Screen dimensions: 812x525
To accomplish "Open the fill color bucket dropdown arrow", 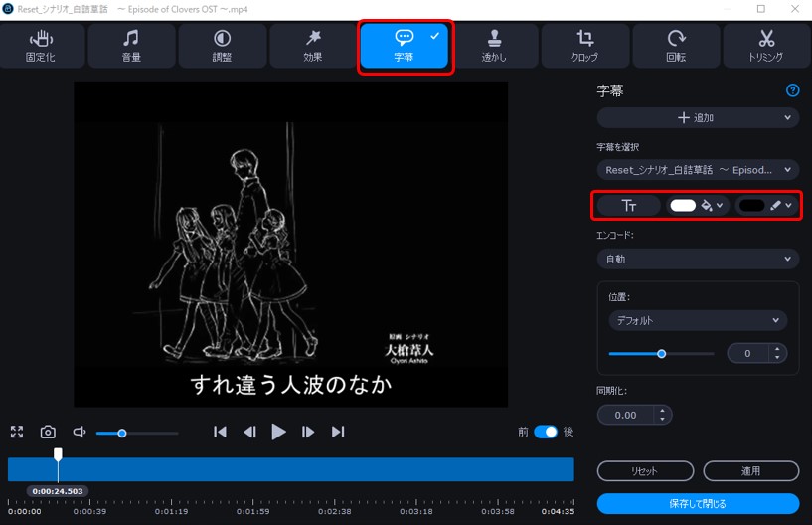I will point(720,206).
